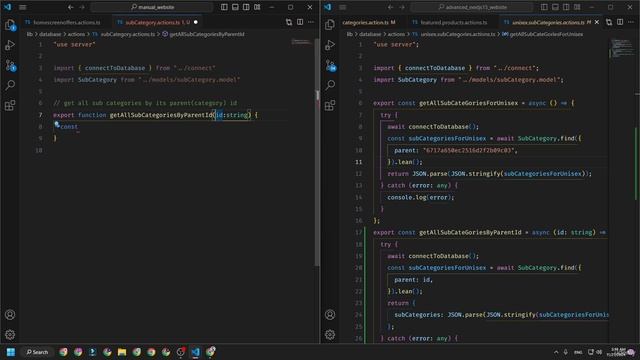This screenshot has height=360, width=640.
Task: Open More Actions in left editor
Action: [311, 22]
